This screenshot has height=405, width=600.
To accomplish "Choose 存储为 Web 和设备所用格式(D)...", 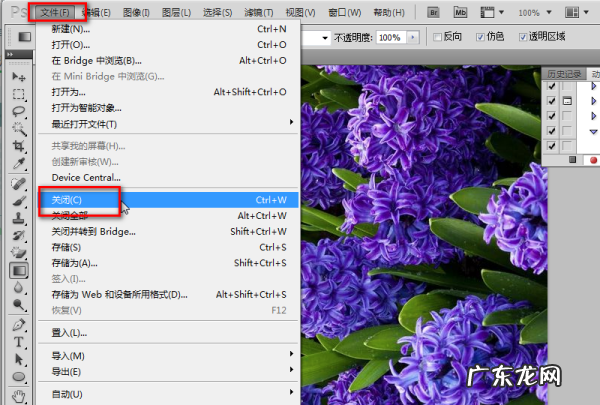I will 168,294.
